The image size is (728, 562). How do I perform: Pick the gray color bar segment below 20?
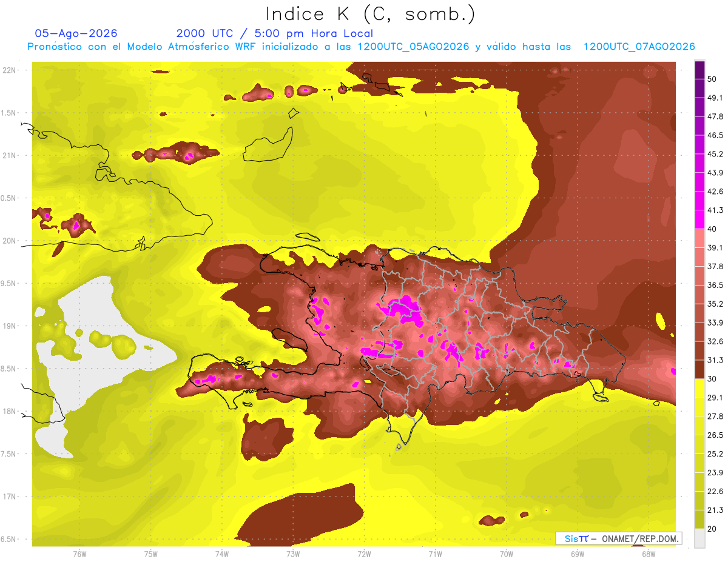coord(699,538)
